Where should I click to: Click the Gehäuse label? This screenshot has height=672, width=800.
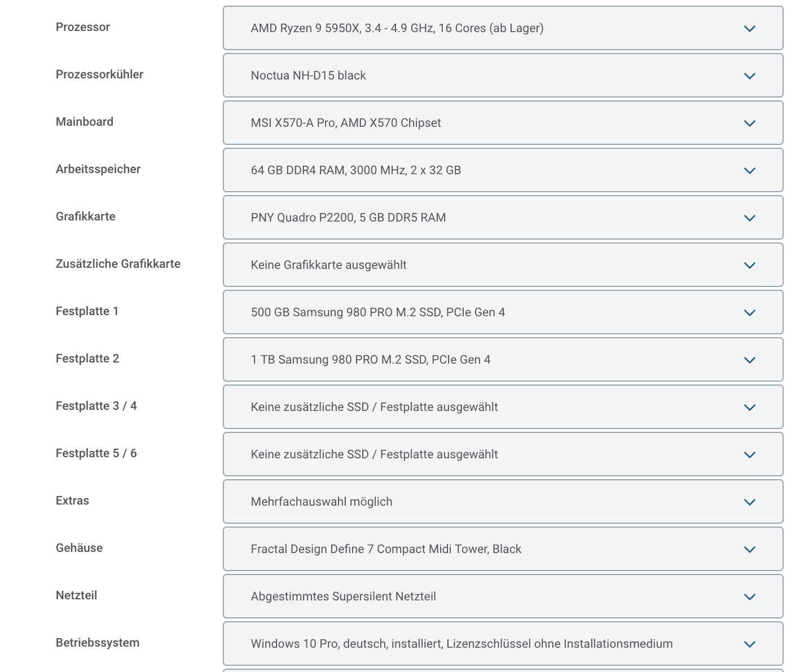[x=79, y=548]
